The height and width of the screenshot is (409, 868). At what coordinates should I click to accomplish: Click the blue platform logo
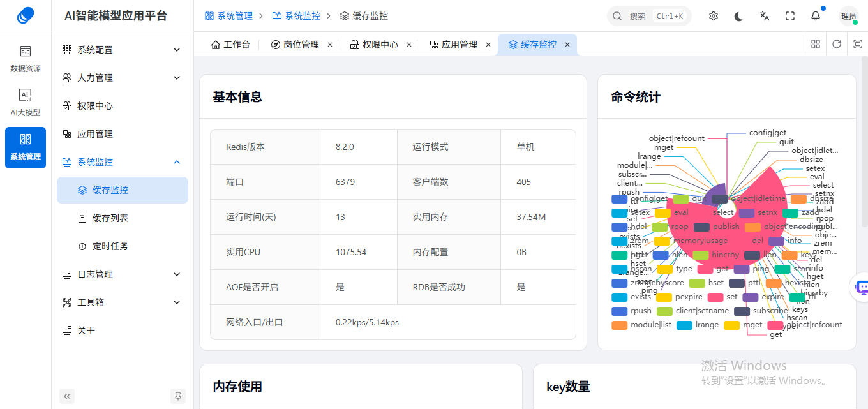tap(26, 15)
